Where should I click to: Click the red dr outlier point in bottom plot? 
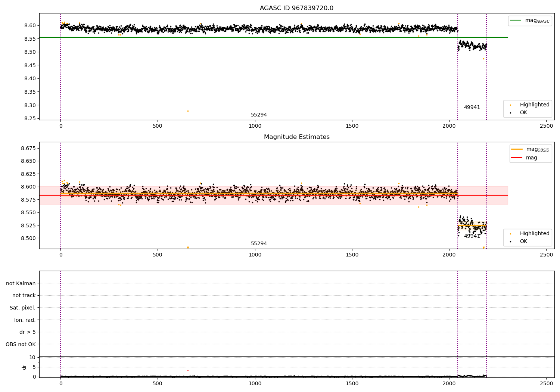click(x=188, y=370)
